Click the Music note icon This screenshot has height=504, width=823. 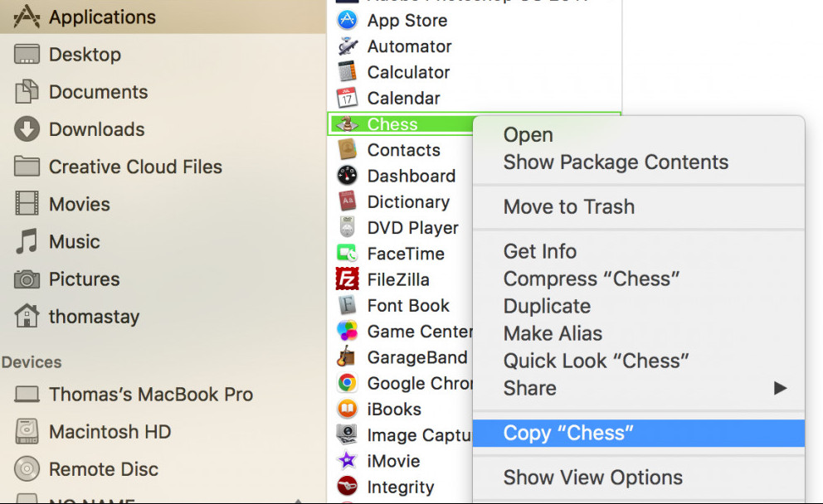pyautogui.click(x=27, y=241)
